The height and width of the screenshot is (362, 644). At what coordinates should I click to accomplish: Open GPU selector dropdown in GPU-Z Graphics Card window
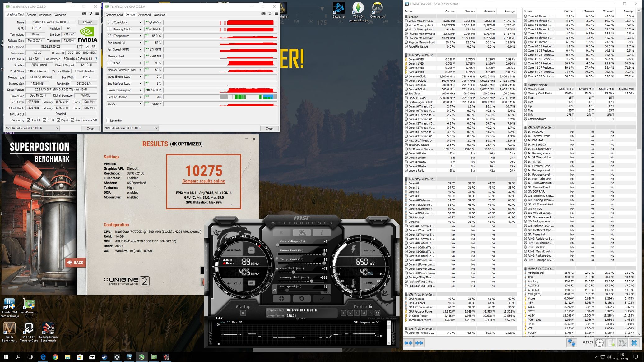[32, 128]
